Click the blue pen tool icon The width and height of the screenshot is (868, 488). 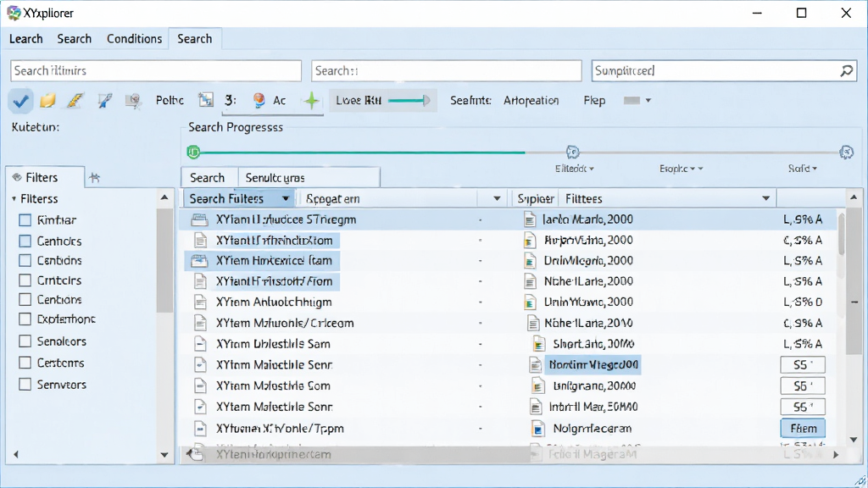[x=104, y=100]
